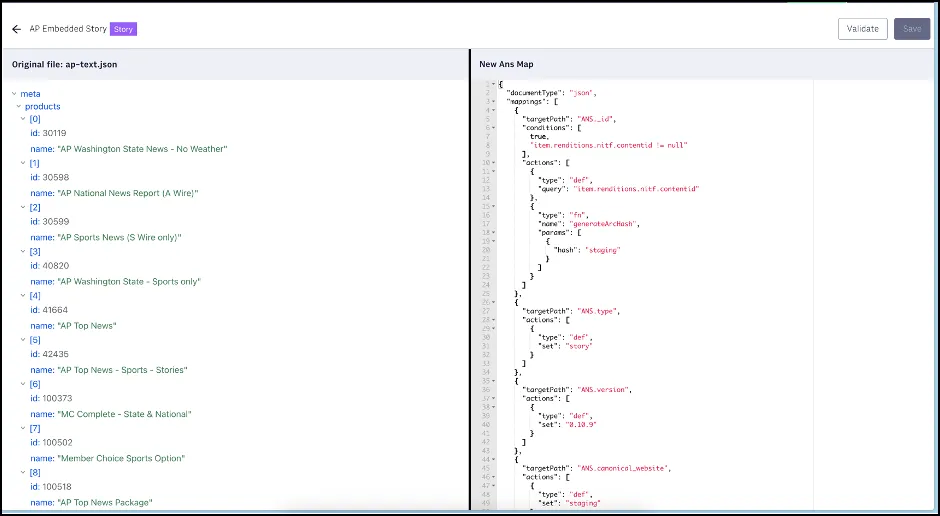Select the "AP Top News" name row
940x516 pixels.
point(74,325)
